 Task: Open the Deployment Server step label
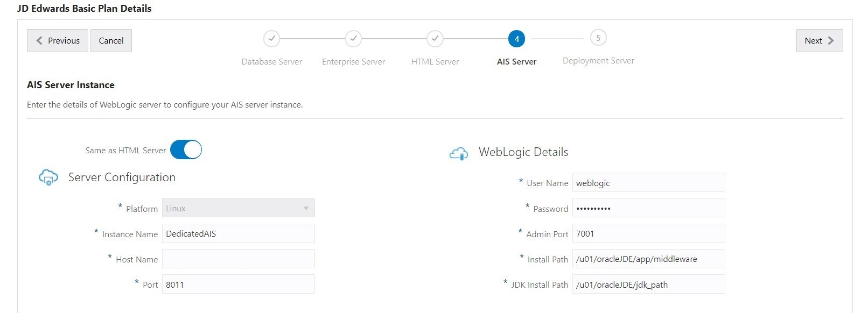pyautogui.click(x=598, y=61)
